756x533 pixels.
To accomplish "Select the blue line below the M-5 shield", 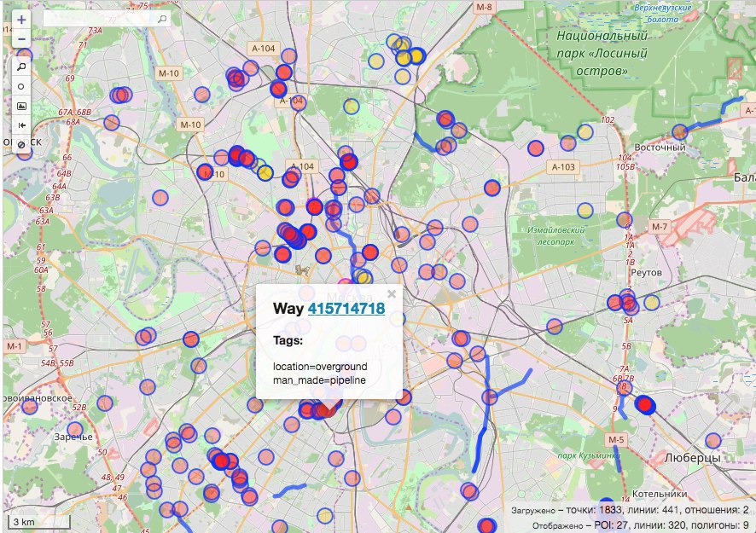I will tap(617, 460).
